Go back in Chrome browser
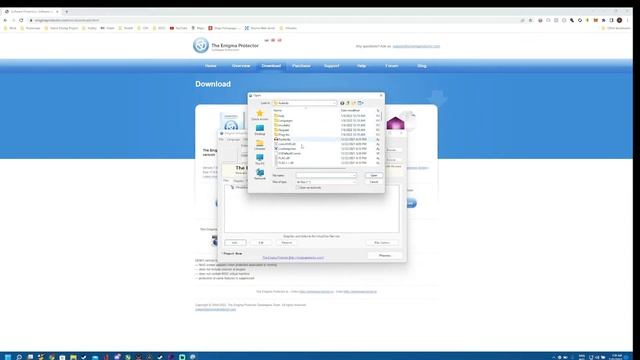 pos(5,20)
